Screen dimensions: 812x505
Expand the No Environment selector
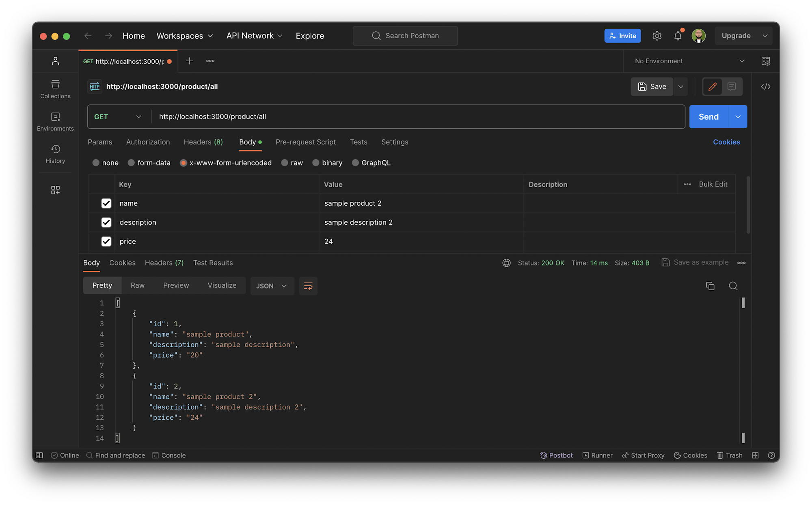(689, 61)
